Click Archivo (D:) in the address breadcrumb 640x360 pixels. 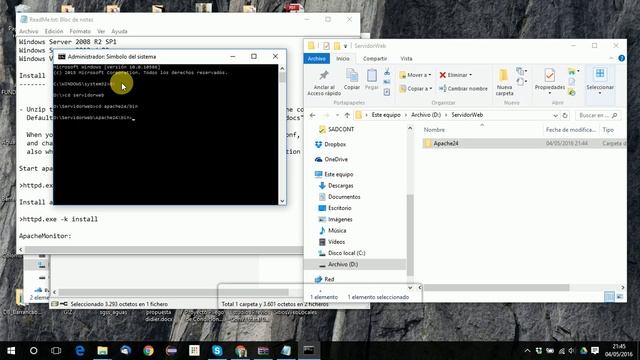click(426, 115)
